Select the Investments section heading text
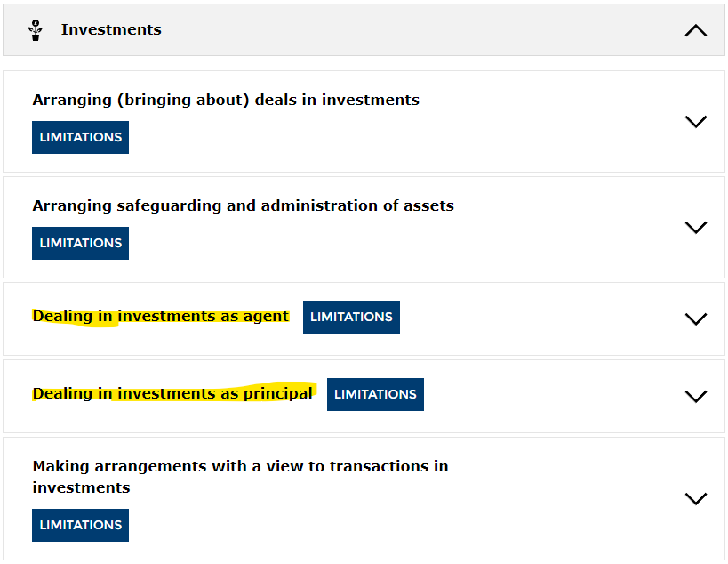The width and height of the screenshot is (728, 564). pos(111,29)
